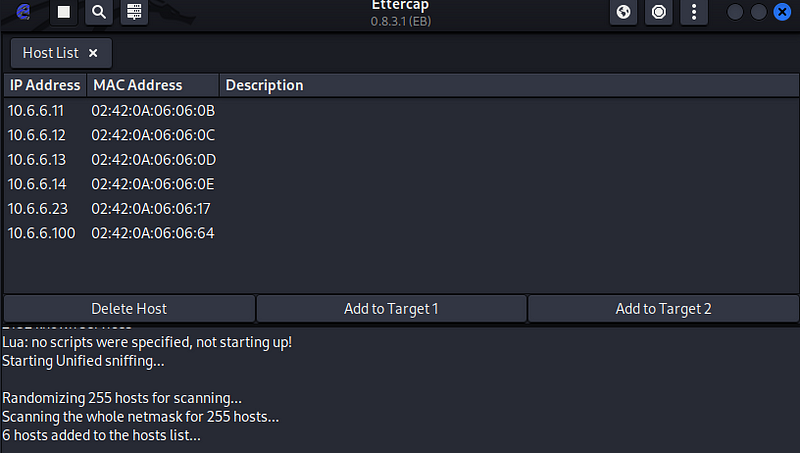Open the hosts list icon in toolbar
800x453 pixels.
tap(134, 12)
